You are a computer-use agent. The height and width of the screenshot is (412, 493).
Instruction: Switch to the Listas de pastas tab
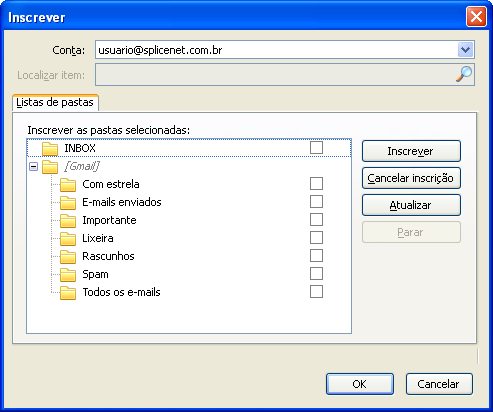coord(55,102)
